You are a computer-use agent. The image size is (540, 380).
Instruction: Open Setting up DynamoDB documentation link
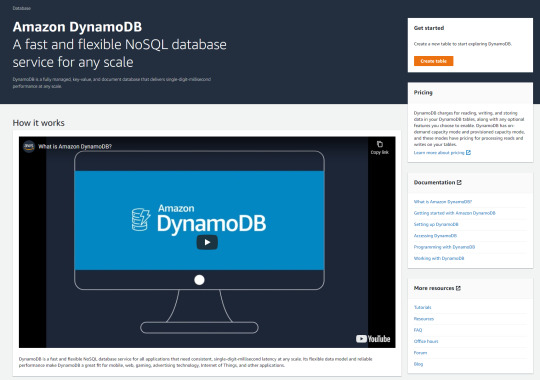436,224
